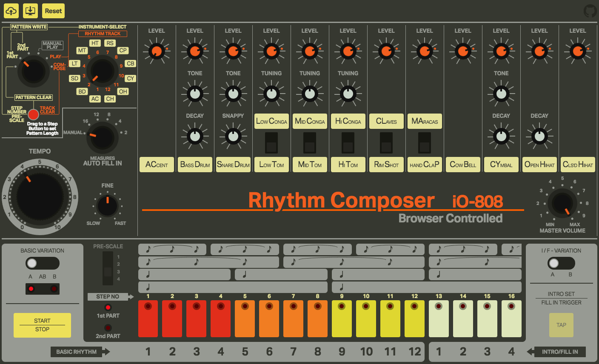This screenshot has height=364, width=599.
Task: Slide the I/F-Variation switch toward B
Action: tap(570, 264)
